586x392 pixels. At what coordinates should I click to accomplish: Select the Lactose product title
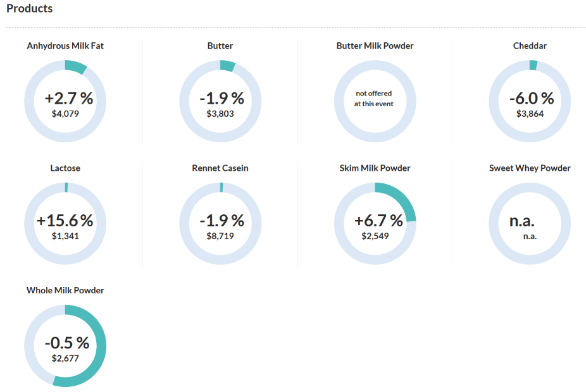pyautogui.click(x=65, y=168)
